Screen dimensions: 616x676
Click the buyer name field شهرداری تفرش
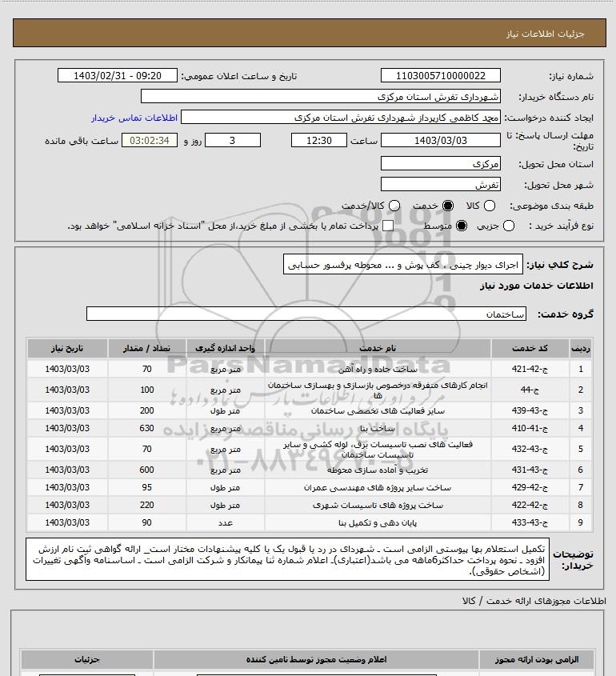click(320, 97)
